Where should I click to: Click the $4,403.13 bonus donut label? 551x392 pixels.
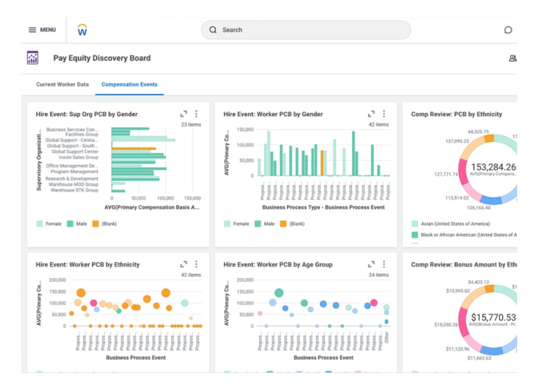pyautogui.click(x=478, y=282)
